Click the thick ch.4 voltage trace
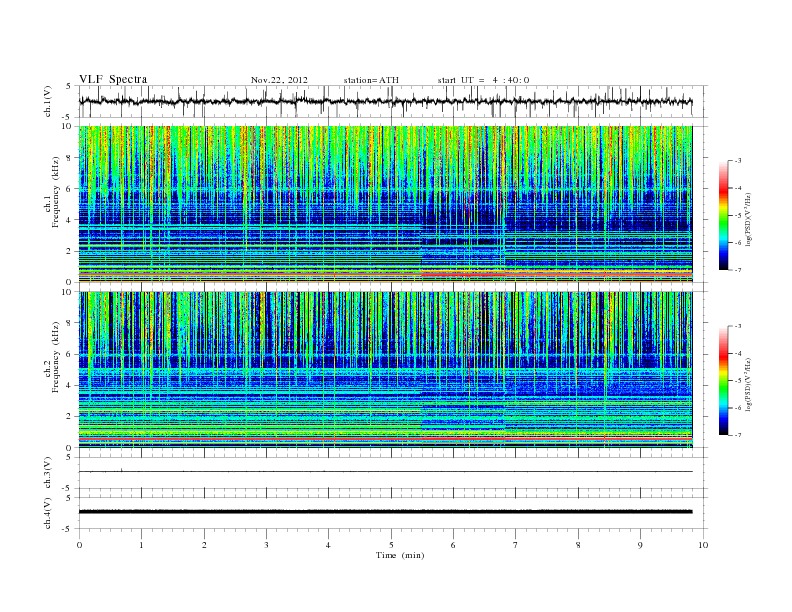 386,512
